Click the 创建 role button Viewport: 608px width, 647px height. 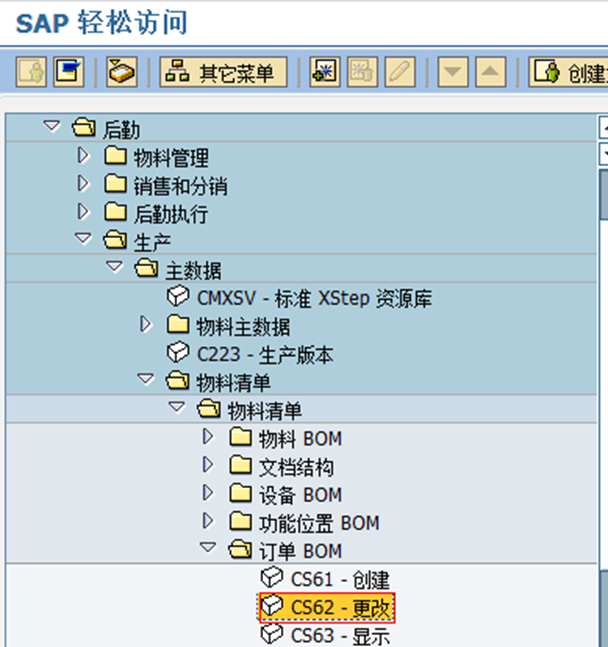[x=568, y=72]
